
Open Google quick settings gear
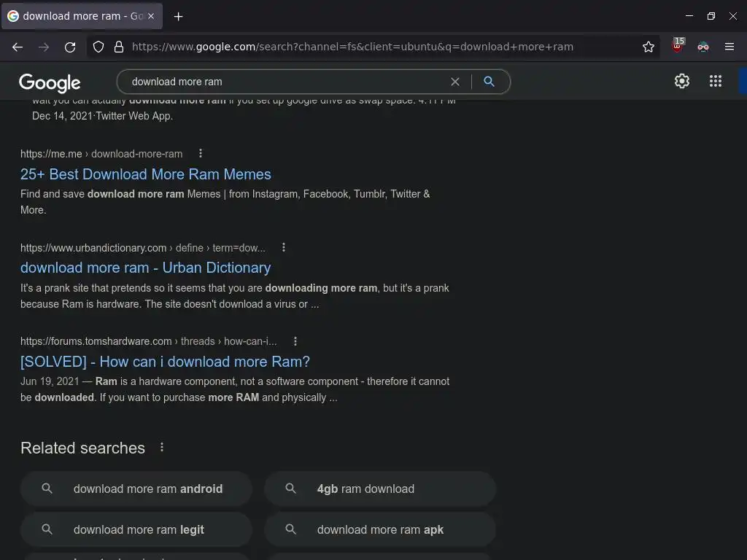pos(682,81)
